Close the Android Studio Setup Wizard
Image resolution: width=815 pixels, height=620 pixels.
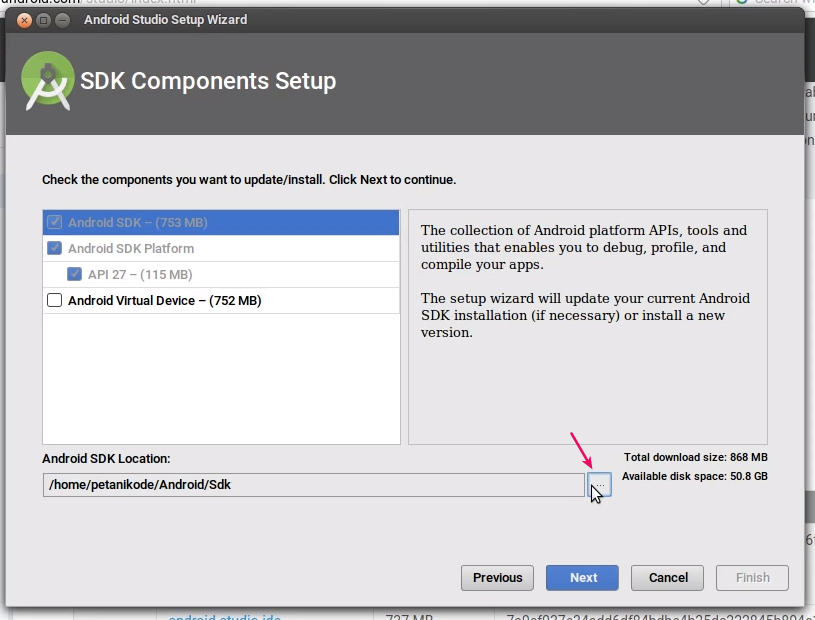(x=24, y=19)
